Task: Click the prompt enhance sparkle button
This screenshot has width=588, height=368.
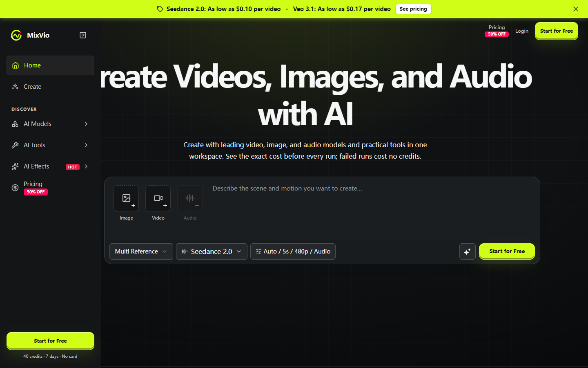Action: point(467,251)
